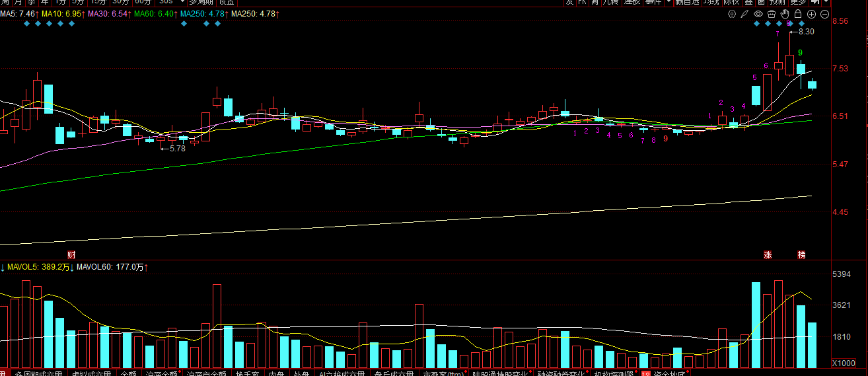Click the 删自选 button
Viewport: 868px width, 376px height.
[x=688, y=2]
